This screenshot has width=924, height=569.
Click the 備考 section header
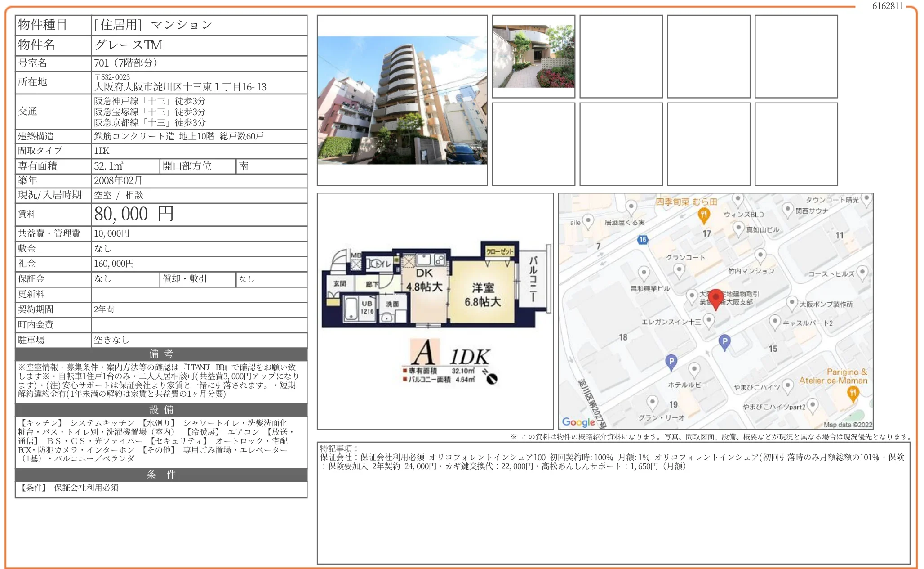(x=161, y=354)
